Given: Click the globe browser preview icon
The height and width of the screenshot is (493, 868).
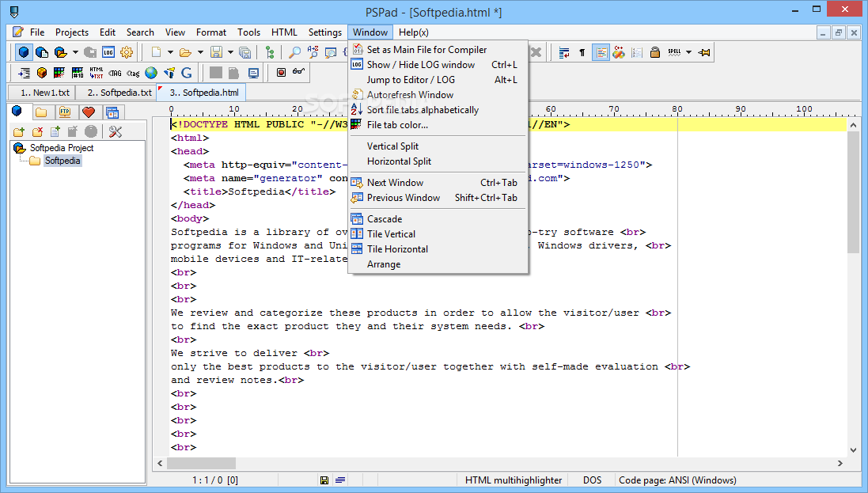Looking at the screenshot, I should [x=151, y=73].
